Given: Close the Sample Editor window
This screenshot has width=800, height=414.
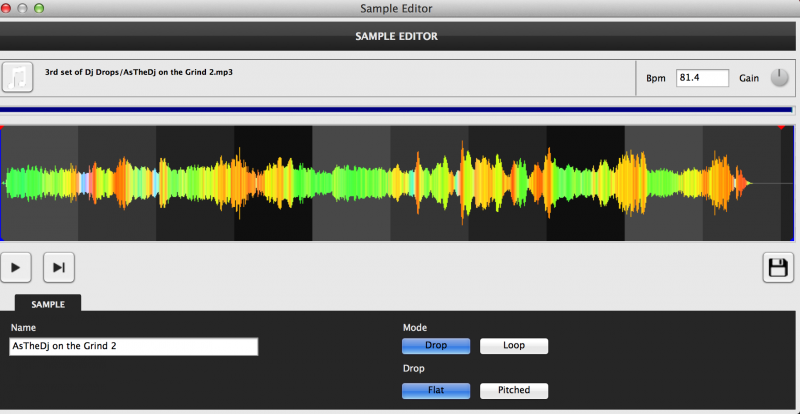Looking at the screenshot, I should click(x=8, y=8).
